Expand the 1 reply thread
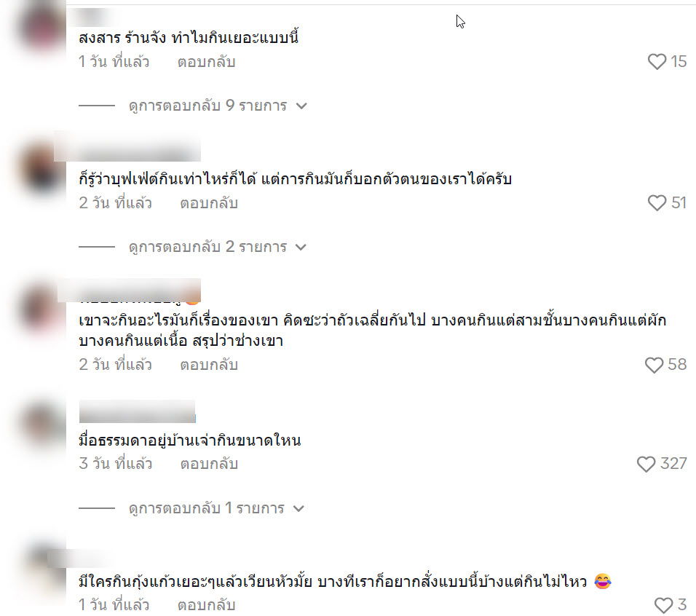The image size is (696, 616). coord(216,508)
